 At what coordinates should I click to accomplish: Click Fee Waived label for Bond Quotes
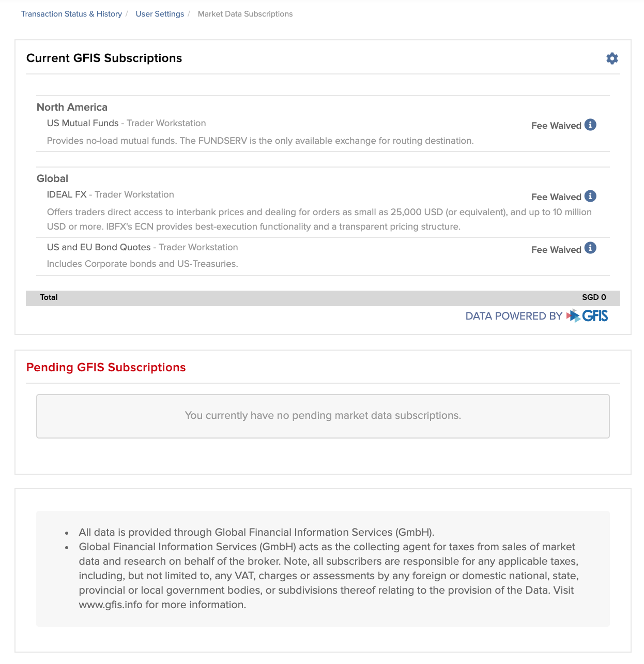[556, 250]
